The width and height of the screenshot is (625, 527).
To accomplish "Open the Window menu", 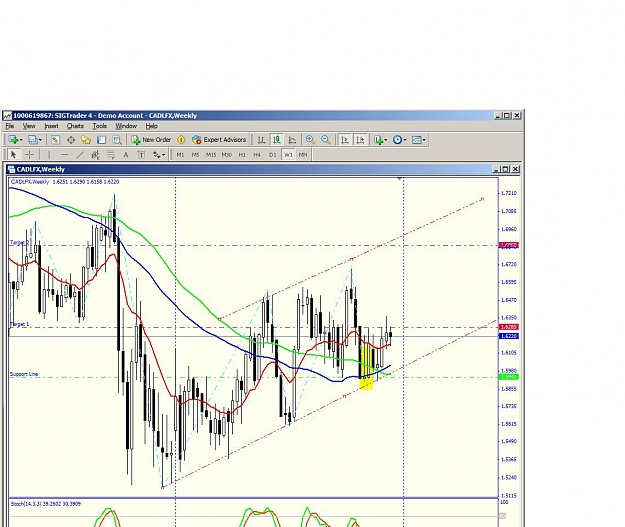I will 126,126.
